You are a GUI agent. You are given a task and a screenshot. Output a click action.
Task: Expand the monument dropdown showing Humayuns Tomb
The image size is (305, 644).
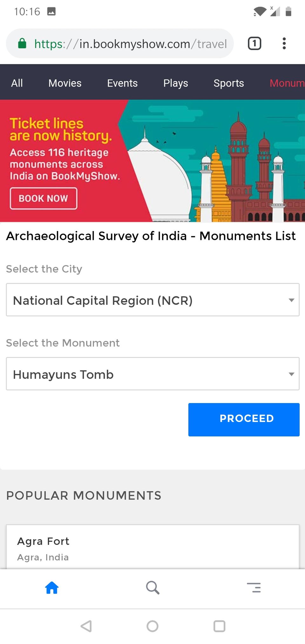153,374
